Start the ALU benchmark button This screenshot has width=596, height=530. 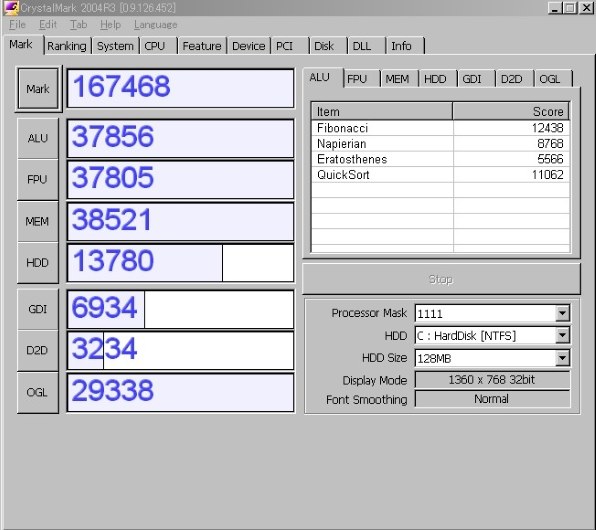point(38,138)
